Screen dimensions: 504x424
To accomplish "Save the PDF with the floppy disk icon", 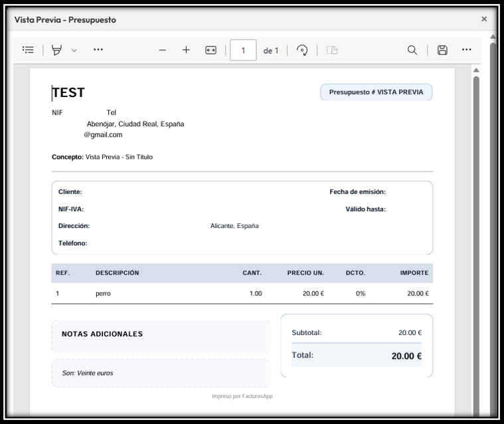I will pos(442,50).
